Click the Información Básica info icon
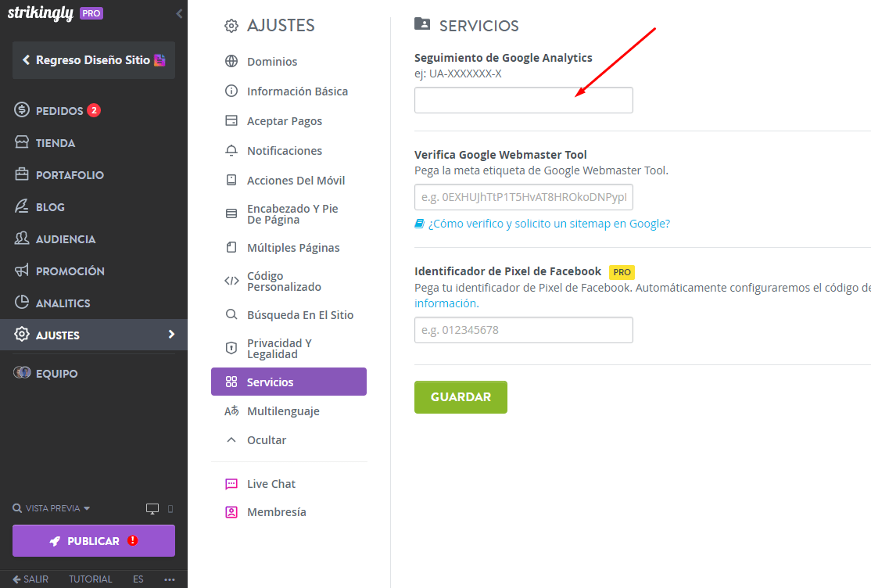This screenshot has width=871, height=588. (231, 91)
